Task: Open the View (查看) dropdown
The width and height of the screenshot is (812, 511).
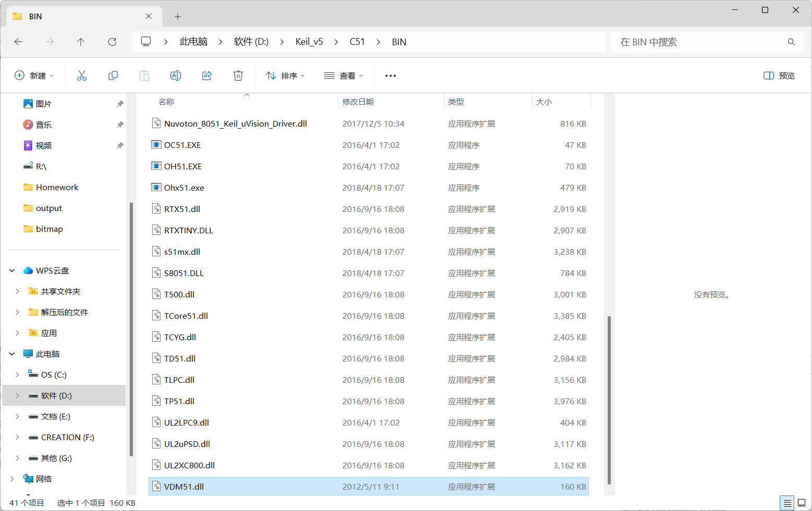Action: click(x=343, y=76)
